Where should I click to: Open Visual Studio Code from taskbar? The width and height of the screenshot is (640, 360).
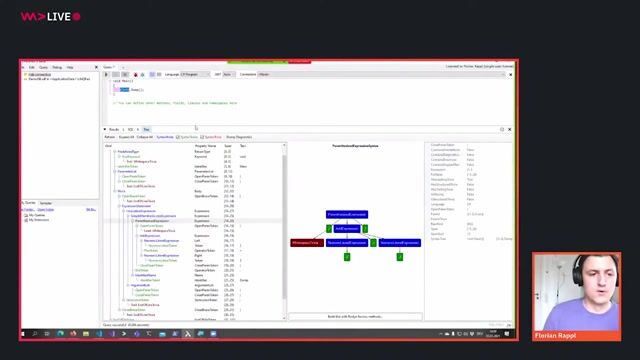[99, 334]
